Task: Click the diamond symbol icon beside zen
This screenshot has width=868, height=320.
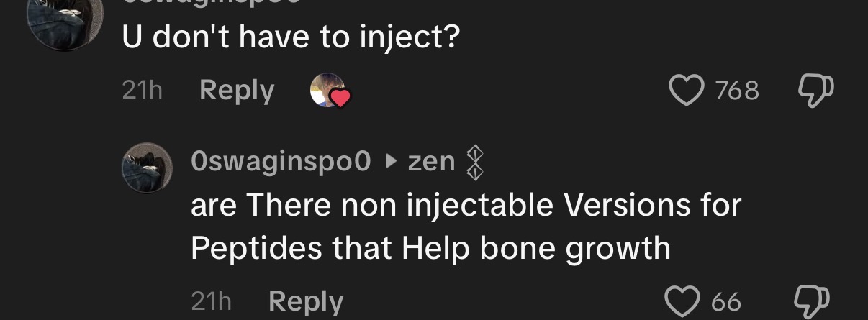Action: point(474,162)
